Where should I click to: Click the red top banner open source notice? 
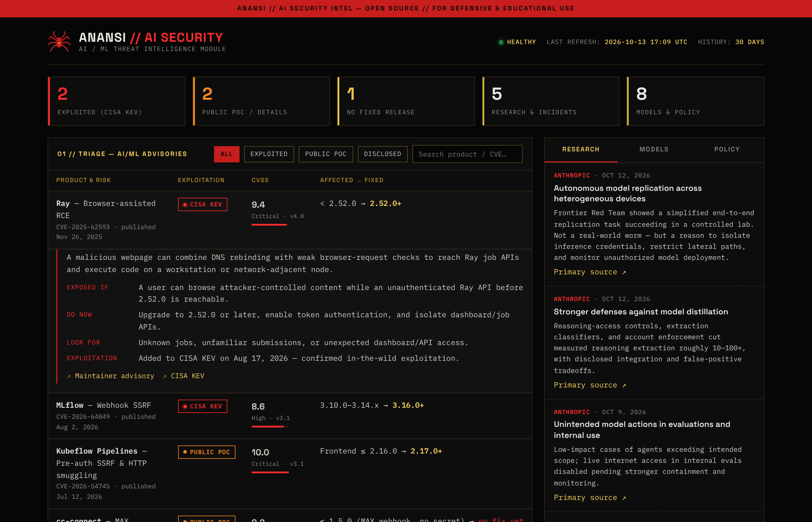tap(406, 8)
